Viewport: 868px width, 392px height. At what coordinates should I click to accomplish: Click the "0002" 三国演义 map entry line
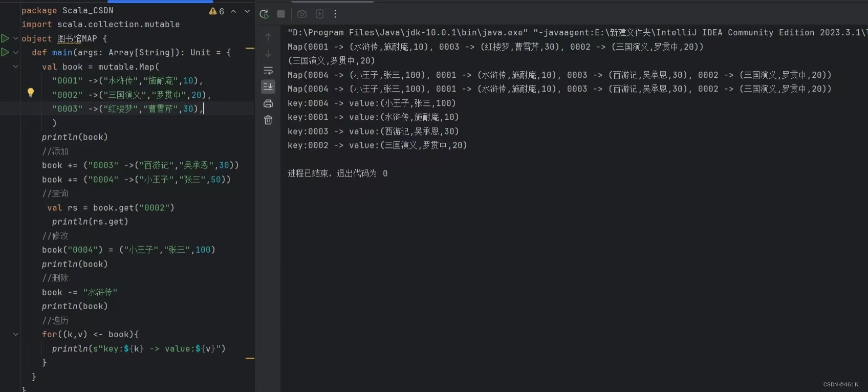point(132,95)
